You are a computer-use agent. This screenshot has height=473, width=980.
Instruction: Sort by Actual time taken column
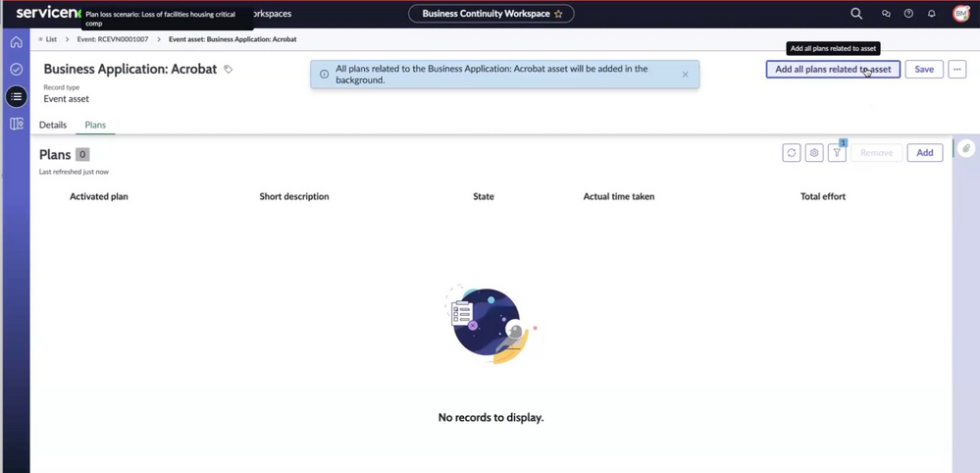tap(619, 196)
